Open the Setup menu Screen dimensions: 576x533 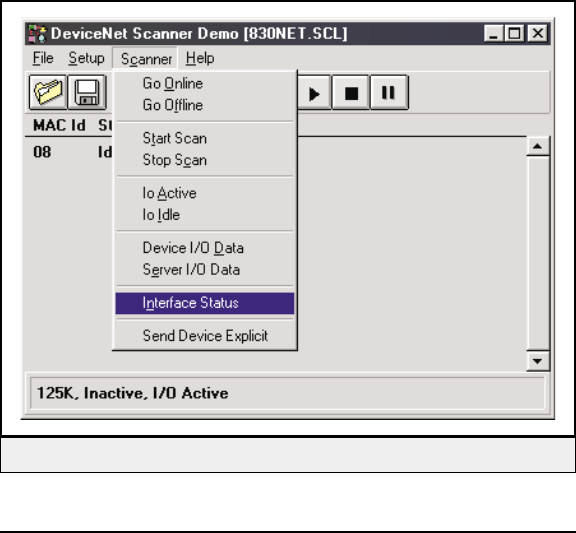tap(86, 58)
